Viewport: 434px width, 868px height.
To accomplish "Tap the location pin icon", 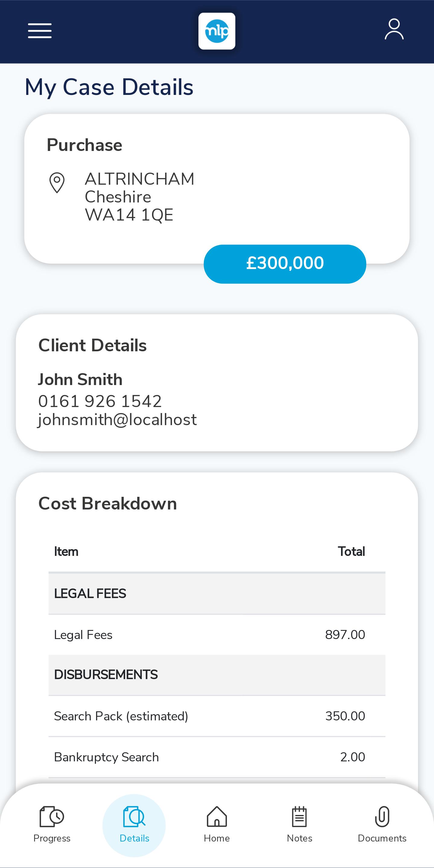I will 57,183.
